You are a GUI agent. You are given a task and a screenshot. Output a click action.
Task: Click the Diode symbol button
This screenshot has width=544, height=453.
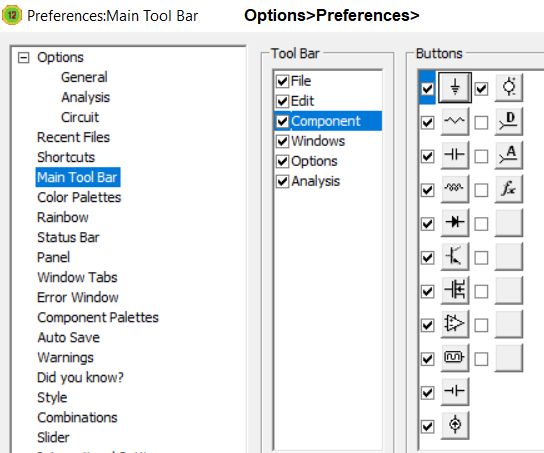[455, 222]
